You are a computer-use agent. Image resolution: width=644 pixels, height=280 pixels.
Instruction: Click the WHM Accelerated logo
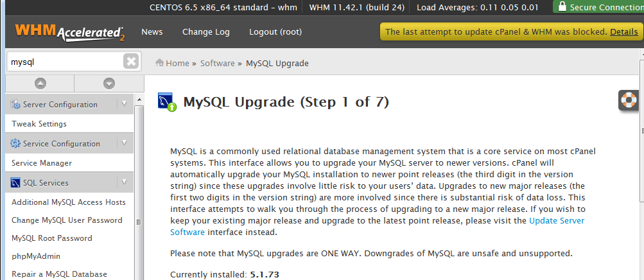pos(69,32)
